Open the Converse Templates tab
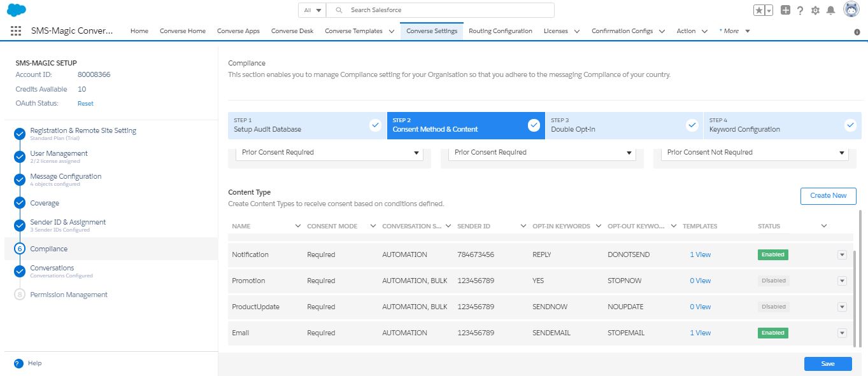Image resolution: width=868 pixels, height=376 pixels. pyautogui.click(x=353, y=31)
